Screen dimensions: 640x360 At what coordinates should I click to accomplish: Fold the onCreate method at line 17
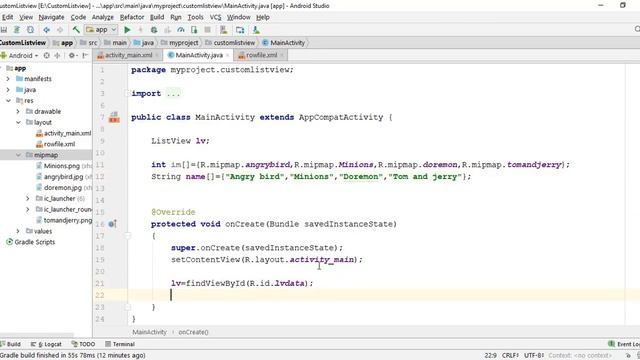(x=128, y=236)
